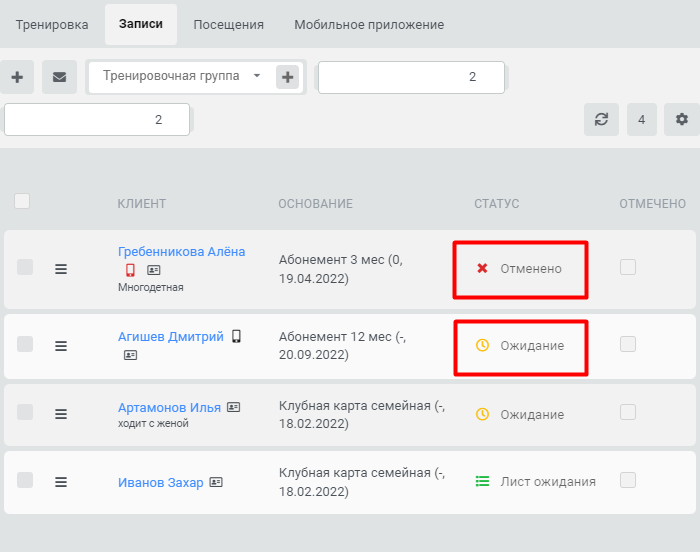Image resolution: width=700 pixels, height=552 pixels.
Task: Select row checkbox for Иванов Захар
Action: 25,480
